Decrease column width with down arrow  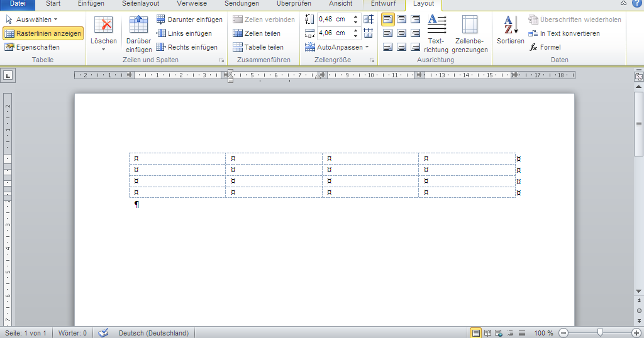(356, 36)
